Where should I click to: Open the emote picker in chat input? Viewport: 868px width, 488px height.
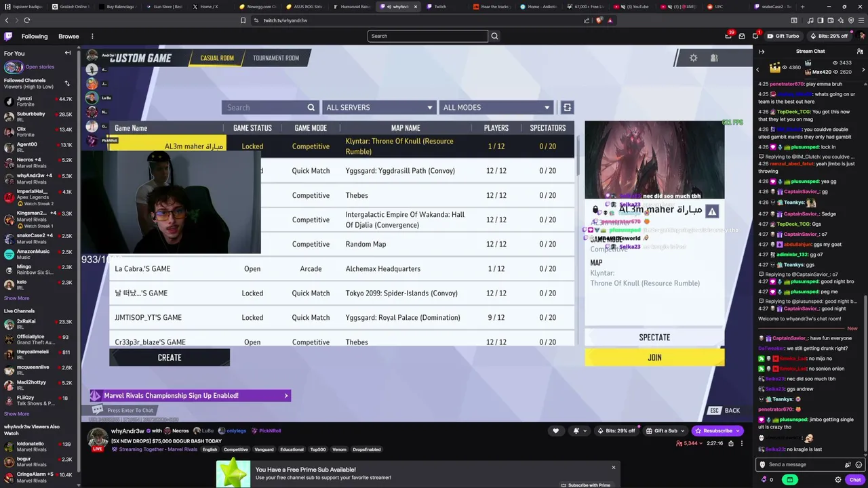click(x=859, y=464)
